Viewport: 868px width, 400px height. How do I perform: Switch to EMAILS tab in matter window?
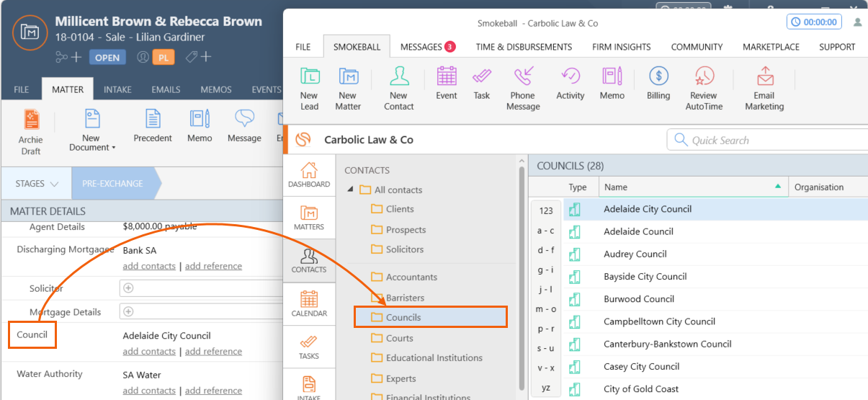pyautogui.click(x=166, y=90)
